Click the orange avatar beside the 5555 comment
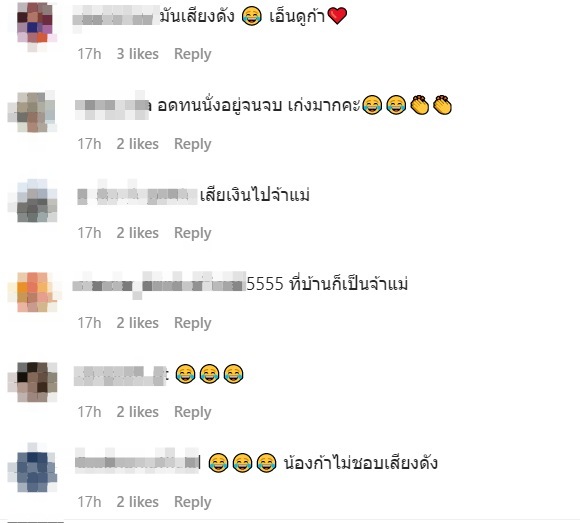The height and width of the screenshot is (523, 580). click(x=34, y=292)
